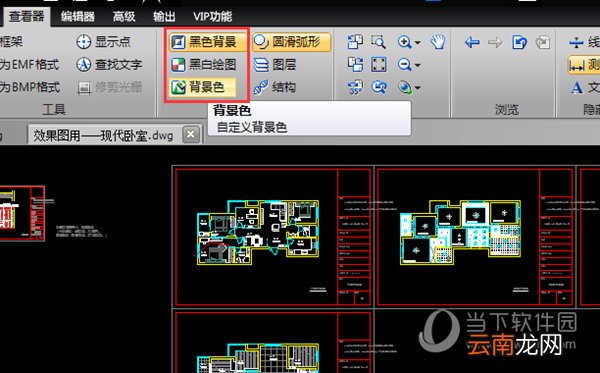The height and width of the screenshot is (373, 600).
Task: Click the ceiling plan drawing frame
Action: point(476,237)
